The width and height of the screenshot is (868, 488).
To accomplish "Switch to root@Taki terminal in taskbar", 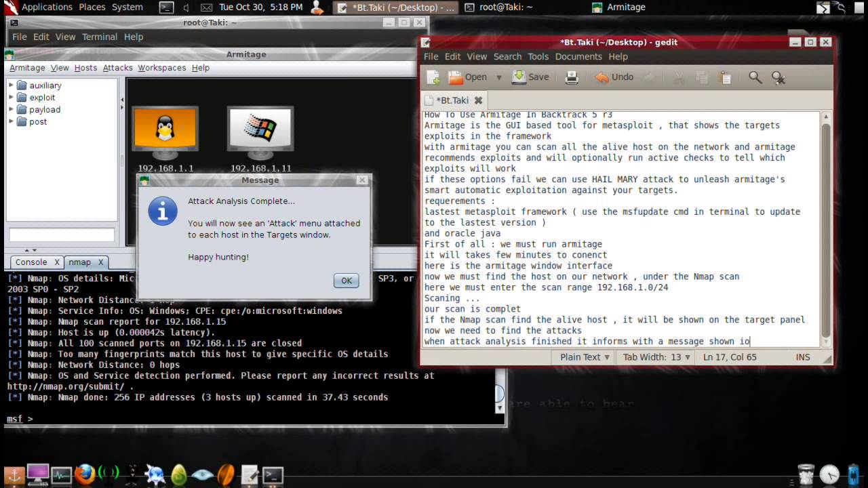I will [498, 7].
